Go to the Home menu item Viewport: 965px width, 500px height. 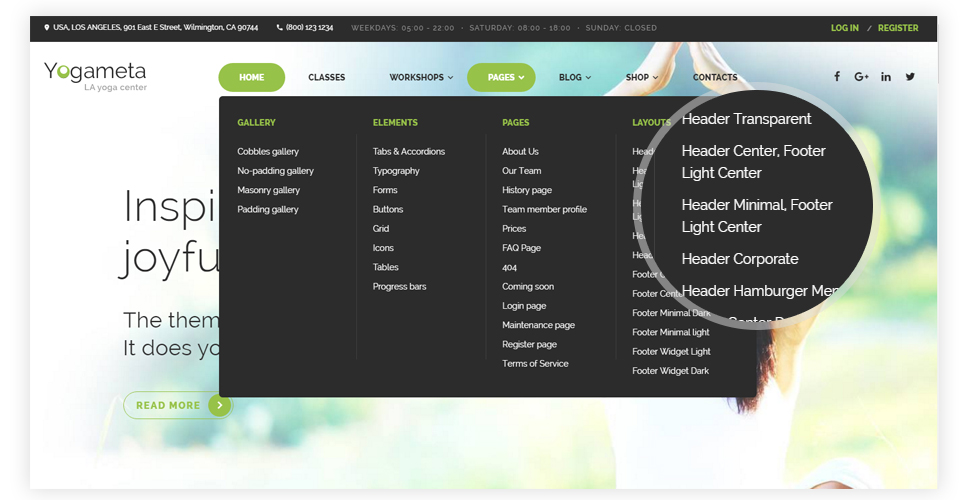pos(252,78)
